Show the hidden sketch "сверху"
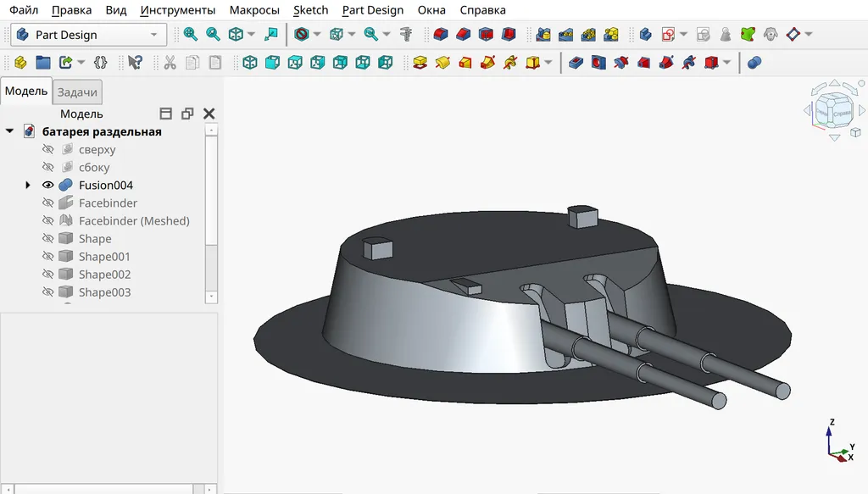Image resolution: width=868 pixels, height=494 pixels. (x=48, y=149)
